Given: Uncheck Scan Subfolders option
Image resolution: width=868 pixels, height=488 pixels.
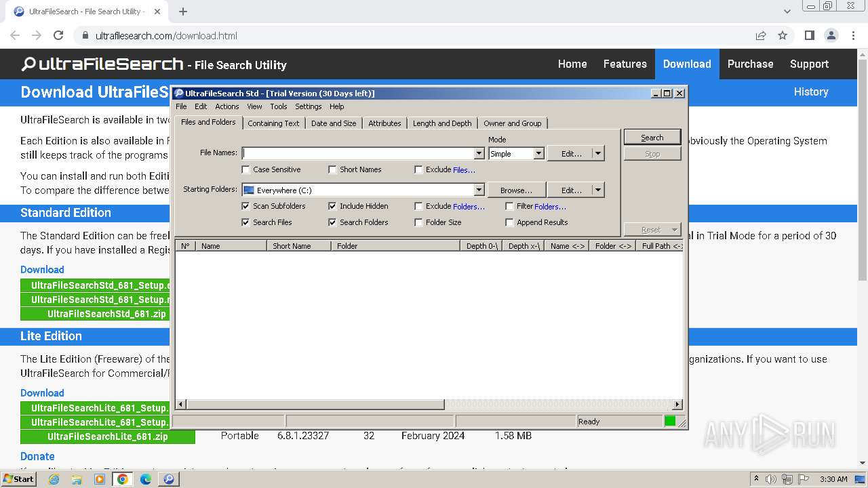Looking at the screenshot, I should click(245, 206).
